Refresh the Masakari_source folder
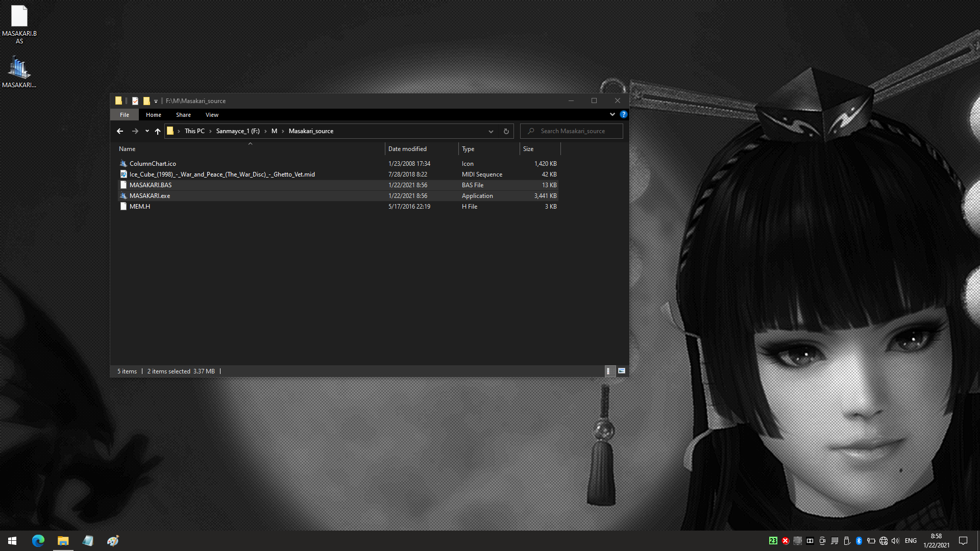The width and height of the screenshot is (980, 551). (506, 131)
